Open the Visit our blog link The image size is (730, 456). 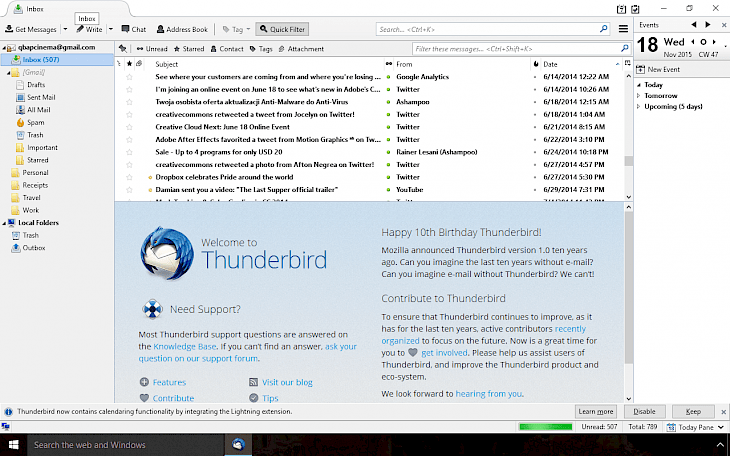coord(287,382)
